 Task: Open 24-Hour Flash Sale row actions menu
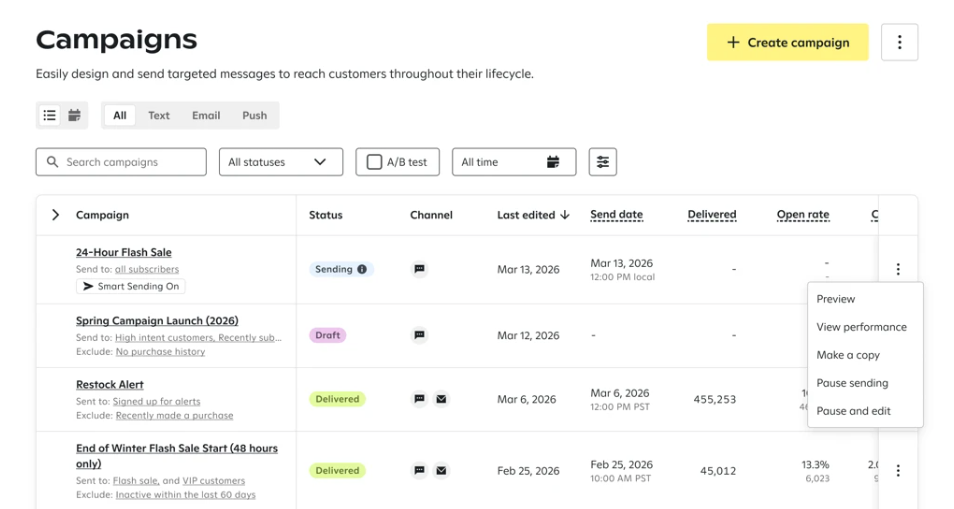coord(898,269)
